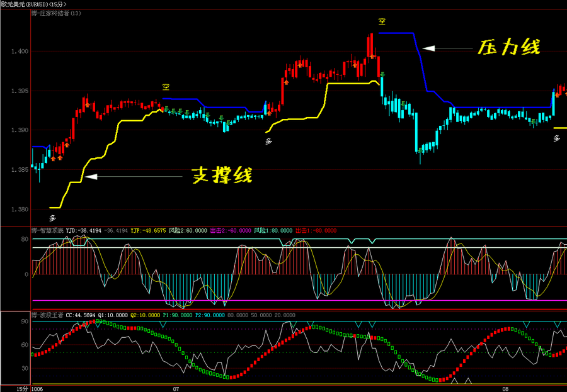567x392 pixels.
Task: Click the 15分 period label at bottom
Action: pos(23,389)
